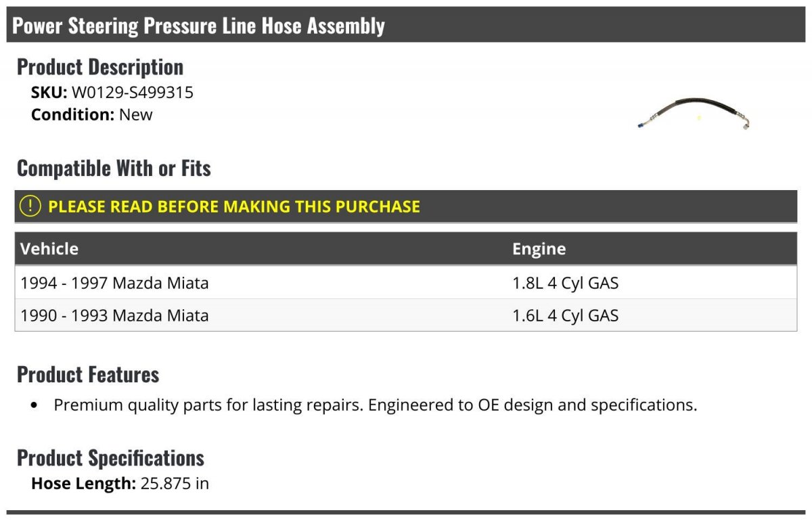
Task: Select the Product Specifications heading
Action: (110, 458)
